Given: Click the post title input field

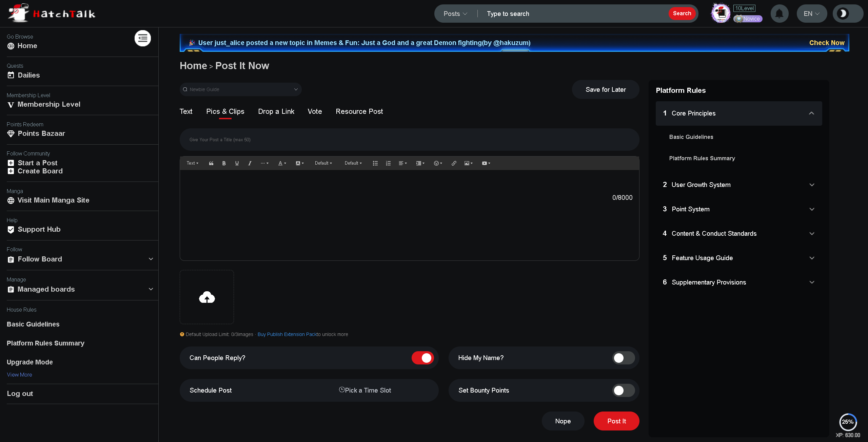Looking at the screenshot, I should (x=409, y=140).
